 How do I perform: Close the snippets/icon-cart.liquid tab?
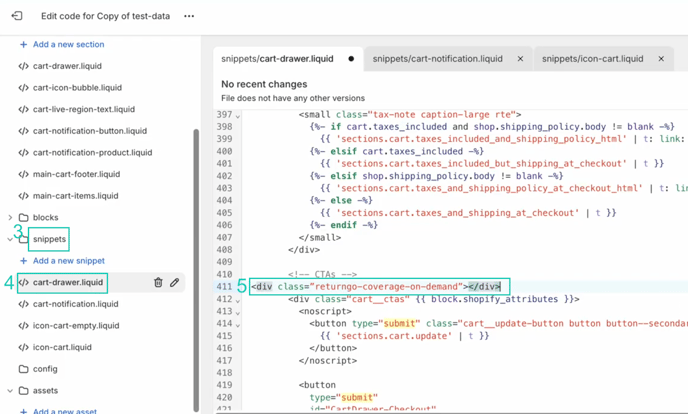pos(661,59)
